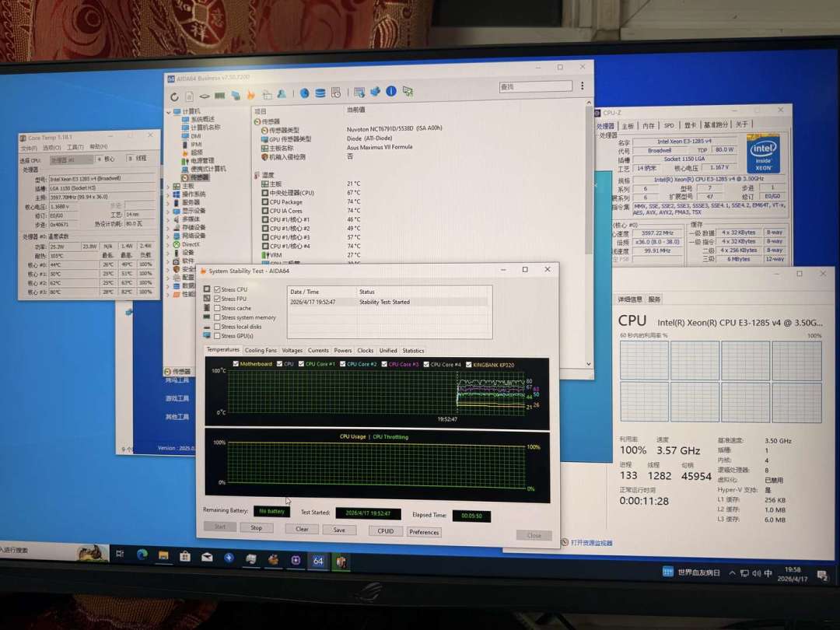
Task: Open Microsoft Edge from the taskbar
Action: (142, 555)
